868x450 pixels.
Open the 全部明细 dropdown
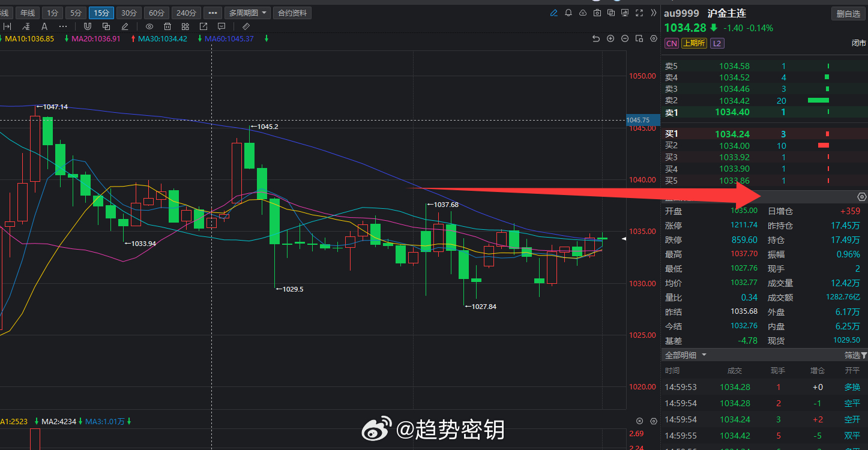tap(684, 355)
